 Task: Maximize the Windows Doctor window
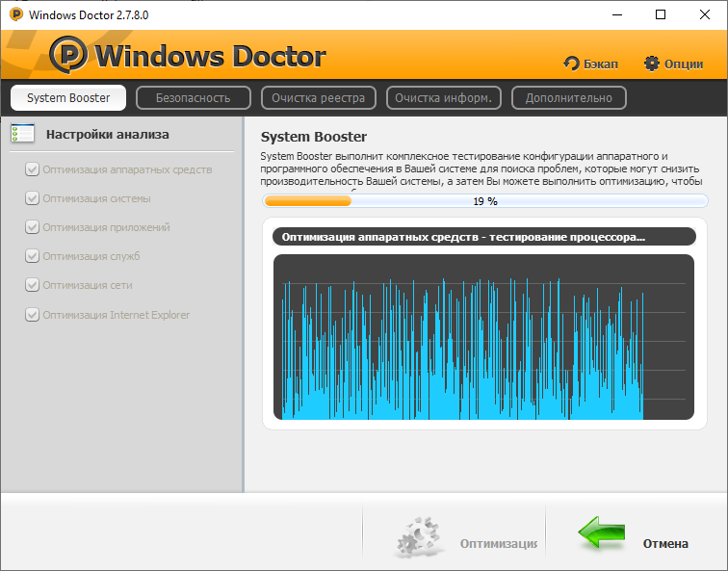(661, 14)
